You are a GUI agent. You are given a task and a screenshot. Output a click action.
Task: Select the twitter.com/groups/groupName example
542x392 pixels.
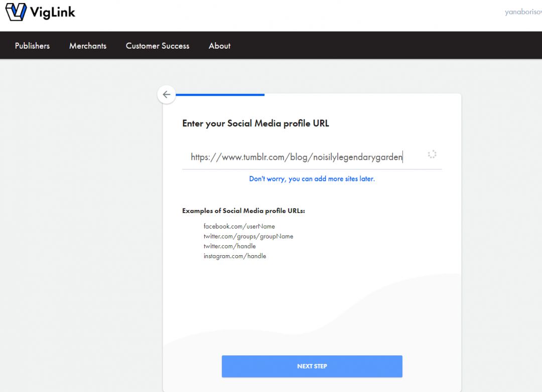pyautogui.click(x=248, y=236)
